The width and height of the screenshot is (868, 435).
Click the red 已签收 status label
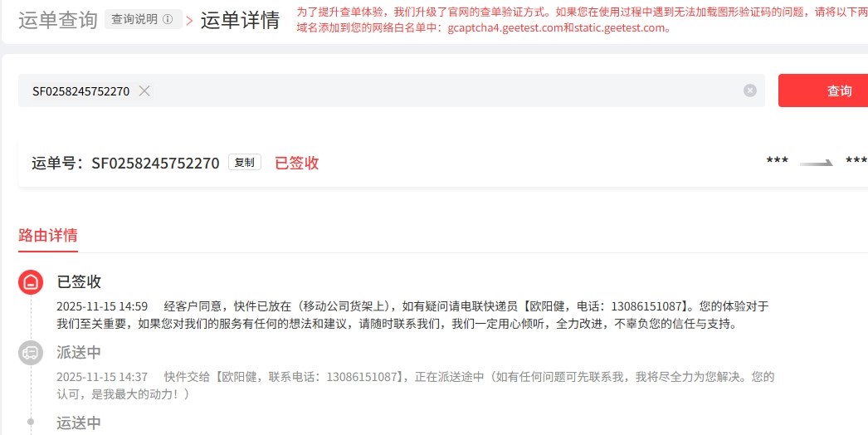[297, 163]
